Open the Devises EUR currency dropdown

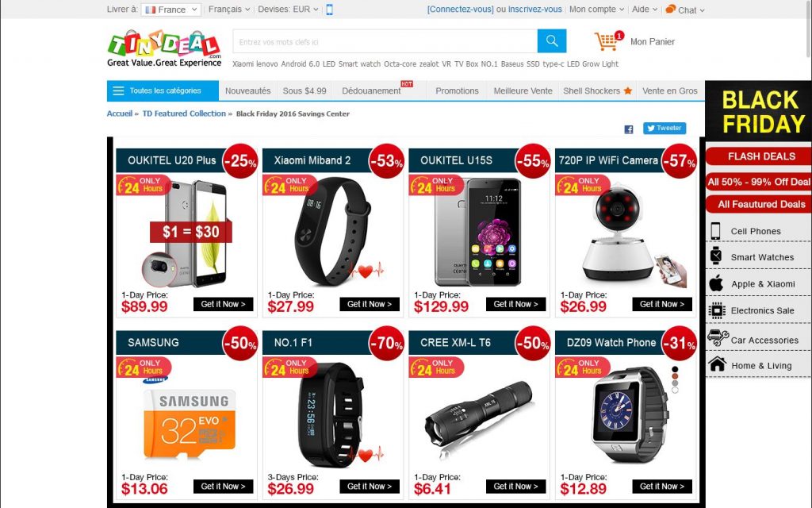(288, 10)
